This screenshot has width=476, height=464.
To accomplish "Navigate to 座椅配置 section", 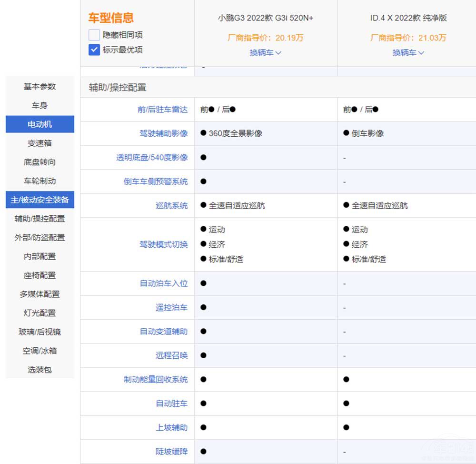I will point(40,275).
